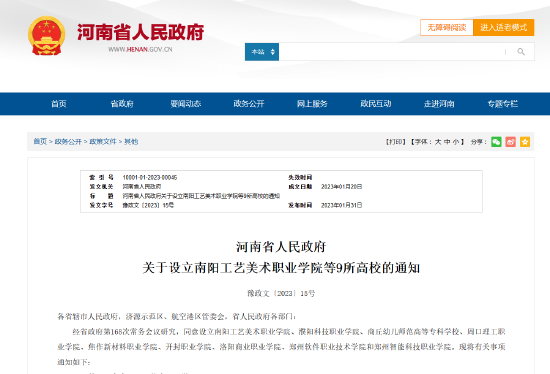This screenshot has width=550, height=374.
Task: Go to the 其他 breadcrumb link
Action: 131,141
